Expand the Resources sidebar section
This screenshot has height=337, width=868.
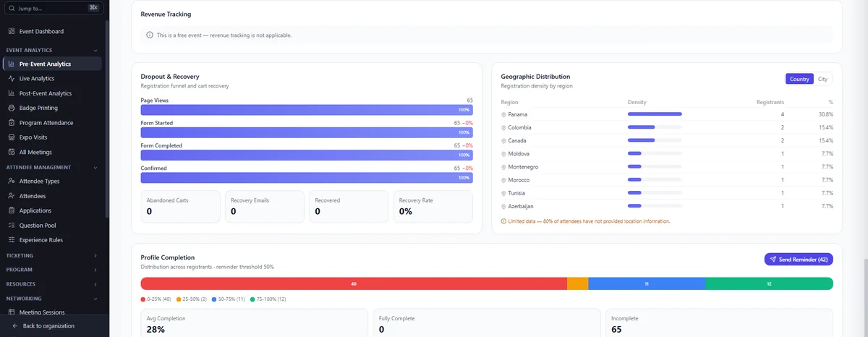point(95,284)
